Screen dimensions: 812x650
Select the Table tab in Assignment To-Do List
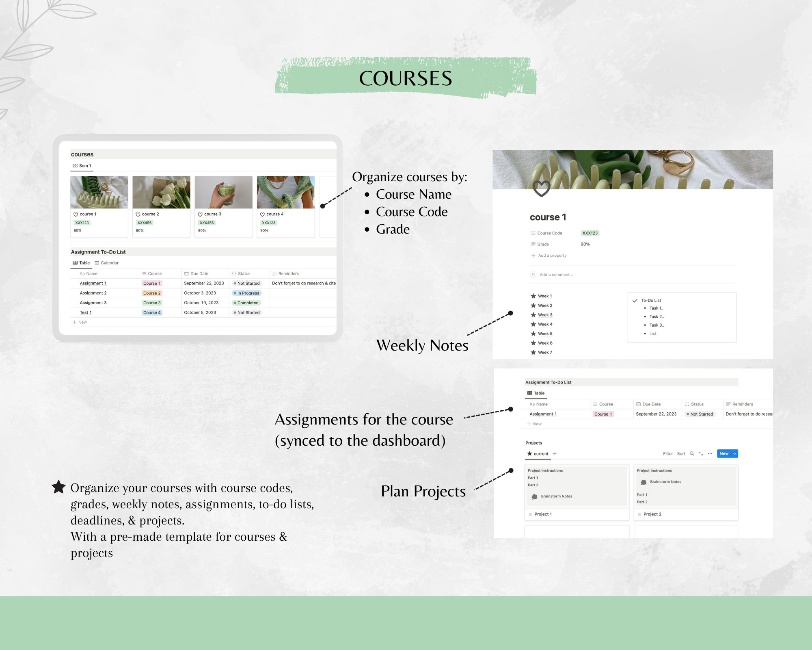pos(83,263)
